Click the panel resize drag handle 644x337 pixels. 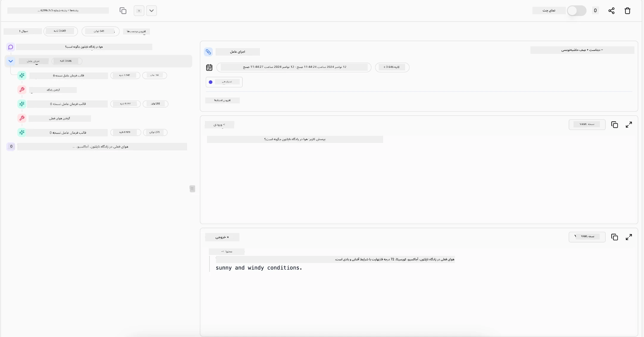click(x=192, y=189)
